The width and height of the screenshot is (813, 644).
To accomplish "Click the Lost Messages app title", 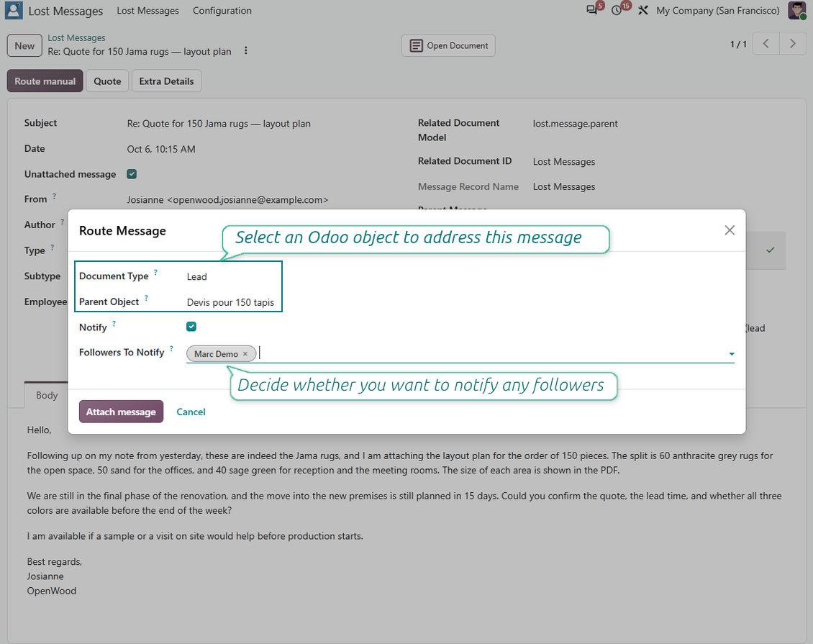I will pos(66,11).
